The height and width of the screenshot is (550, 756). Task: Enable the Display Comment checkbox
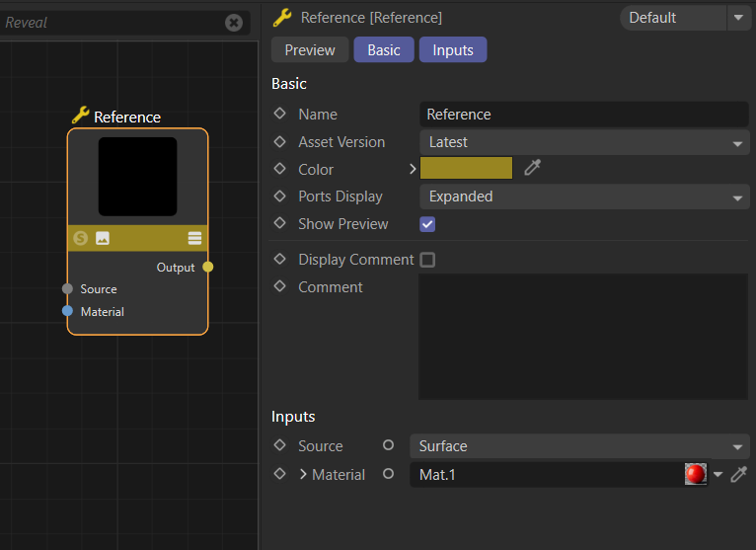[427, 260]
